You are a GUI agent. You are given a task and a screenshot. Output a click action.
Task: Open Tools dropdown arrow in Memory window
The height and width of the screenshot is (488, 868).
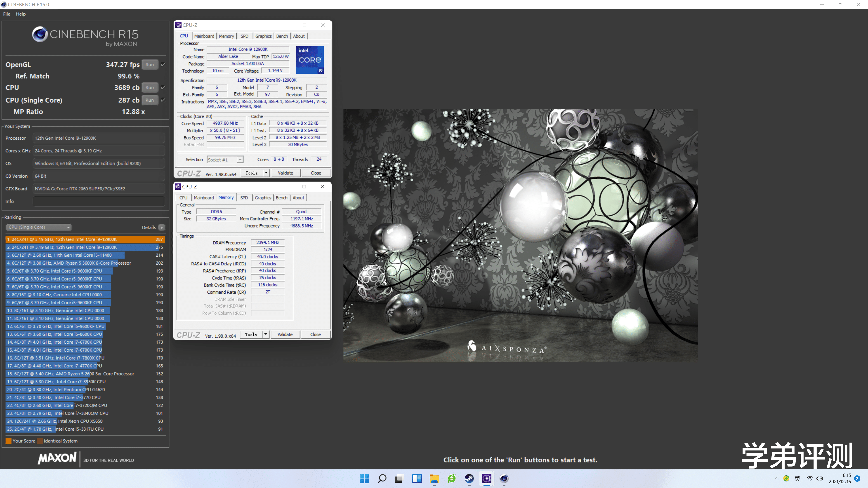pyautogui.click(x=266, y=334)
